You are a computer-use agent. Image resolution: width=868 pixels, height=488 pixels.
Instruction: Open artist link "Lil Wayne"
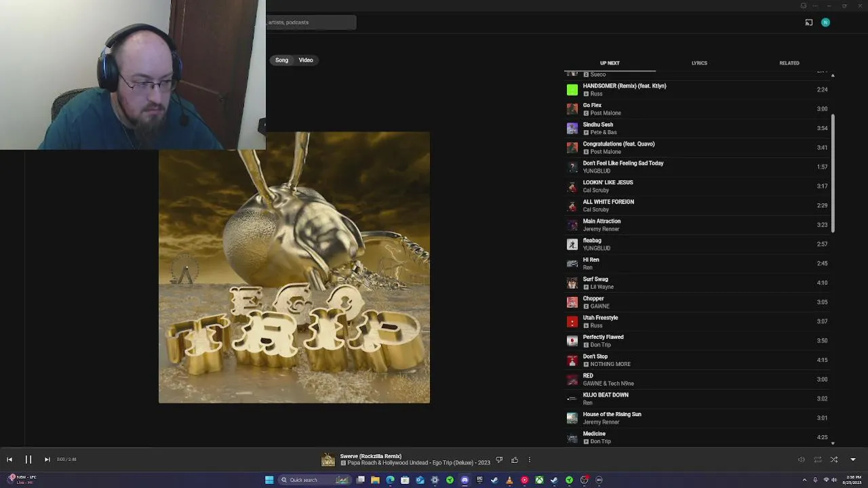[602, 287]
